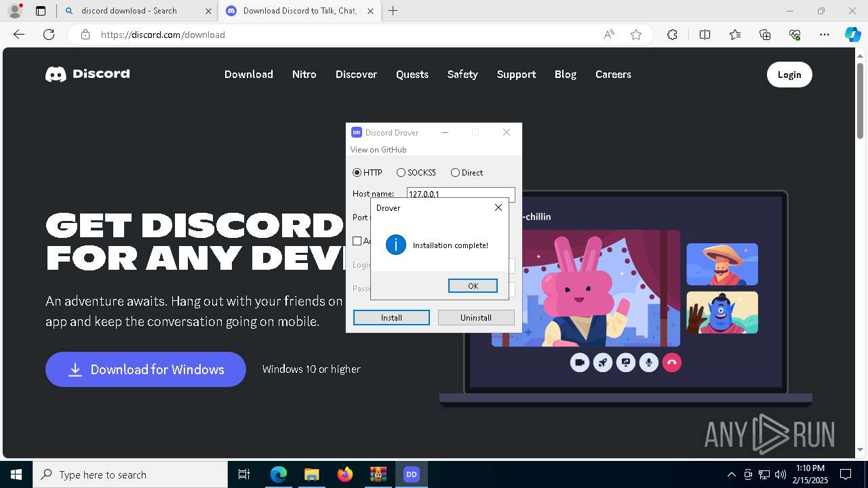Open tab actions menu icon
This screenshot has height=488, width=868.
[x=41, y=11]
